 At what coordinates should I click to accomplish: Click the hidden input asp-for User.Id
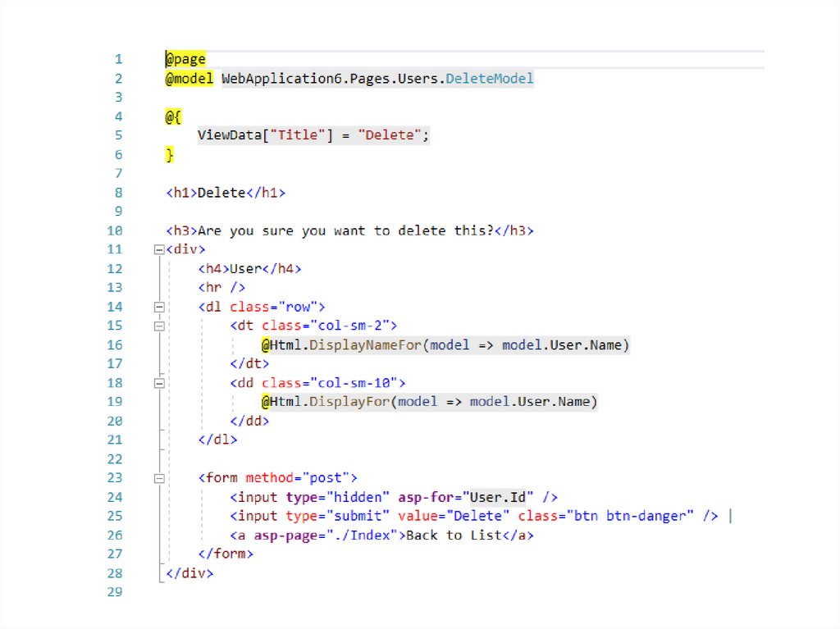pos(394,497)
